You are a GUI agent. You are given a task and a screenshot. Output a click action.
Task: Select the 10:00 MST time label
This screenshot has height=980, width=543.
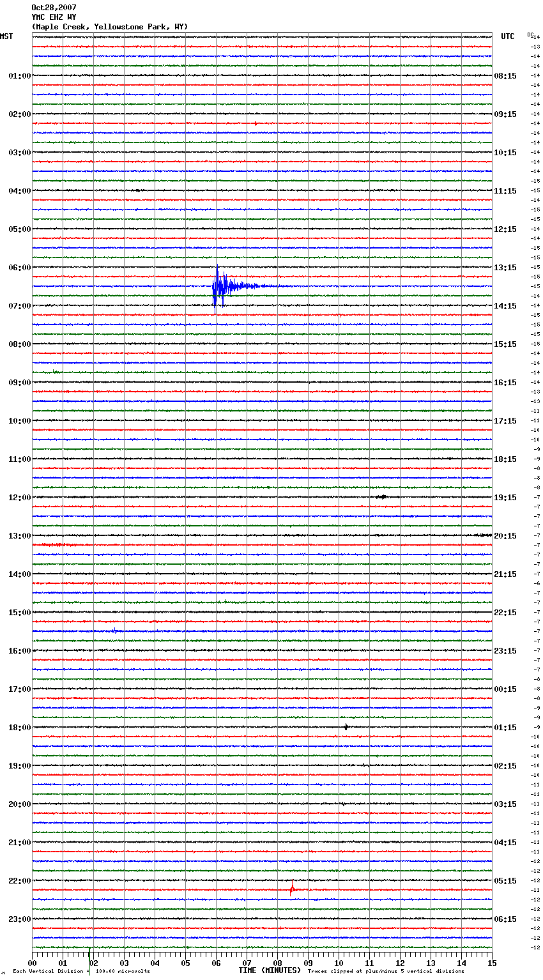click(20, 421)
